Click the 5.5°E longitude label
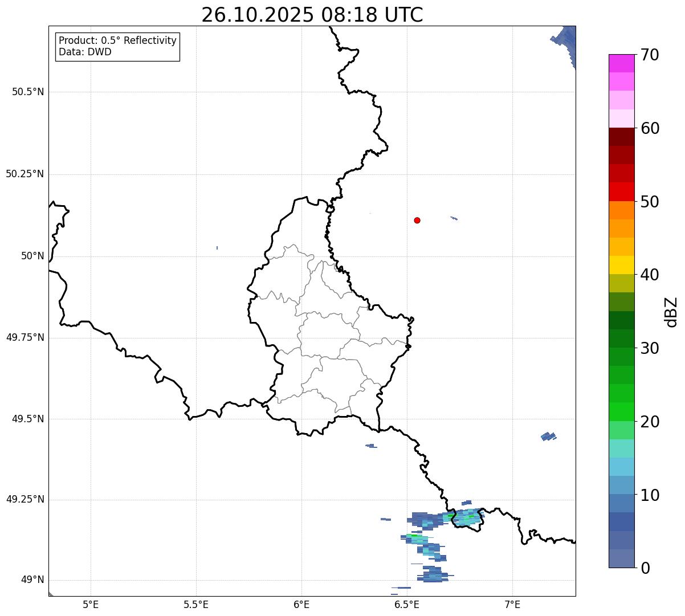The image size is (685, 616). pos(196,604)
